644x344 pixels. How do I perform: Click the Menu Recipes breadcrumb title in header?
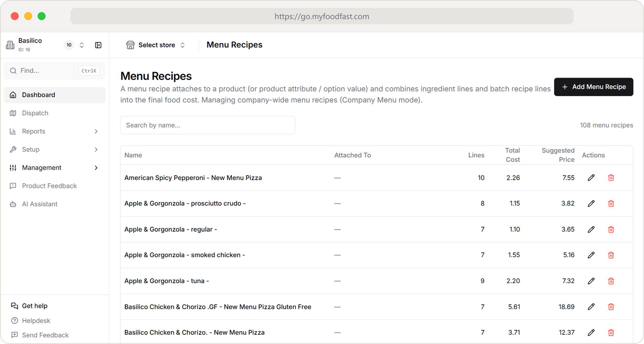235,45
